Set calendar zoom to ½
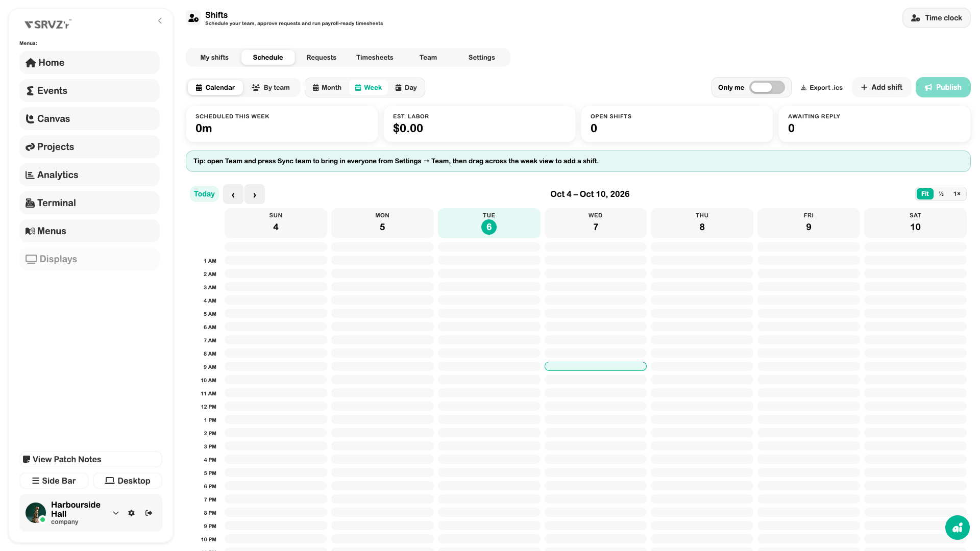980x551 pixels. [x=941, y=194]
